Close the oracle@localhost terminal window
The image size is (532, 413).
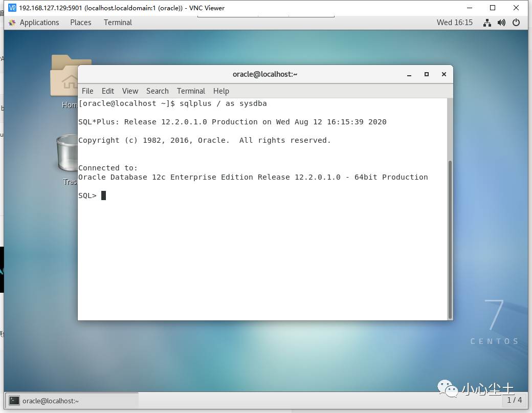point(444,74)
